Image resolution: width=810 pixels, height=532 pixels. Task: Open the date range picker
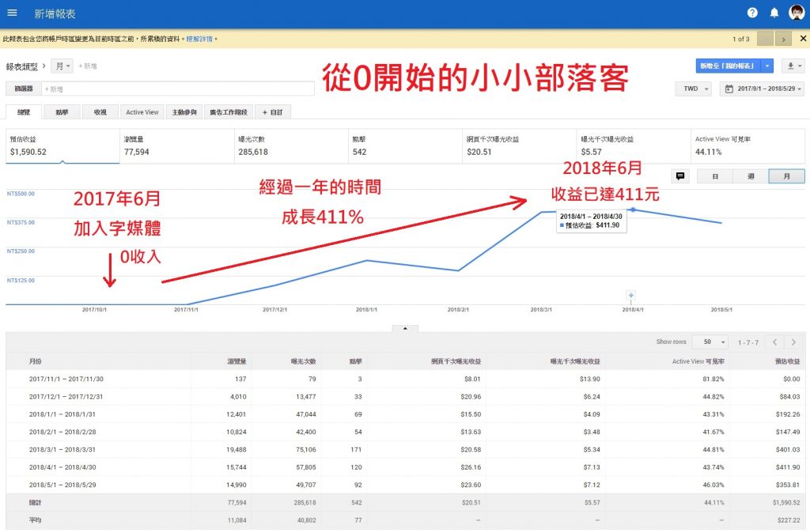pyautogui.click(x=762, y=89)
